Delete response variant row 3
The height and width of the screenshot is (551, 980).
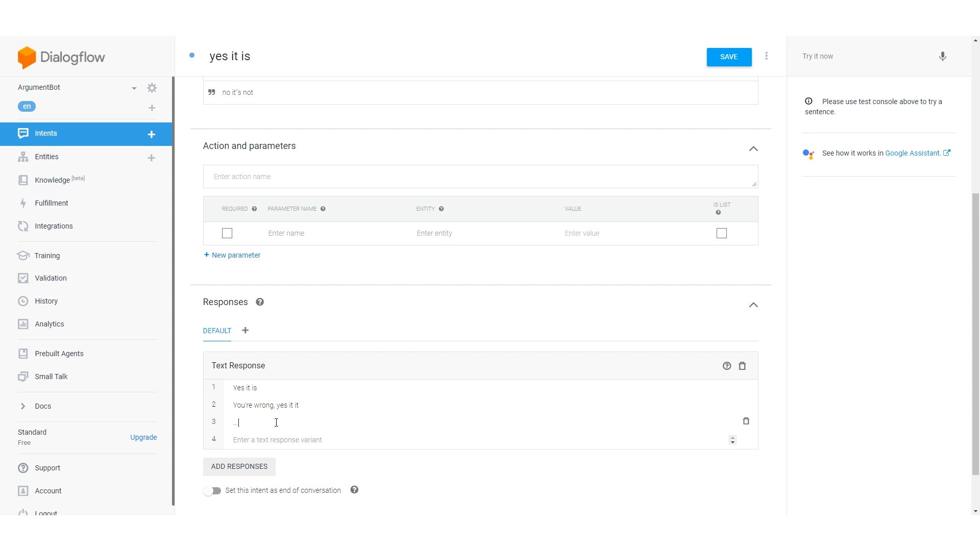click(x=746, y=421)
